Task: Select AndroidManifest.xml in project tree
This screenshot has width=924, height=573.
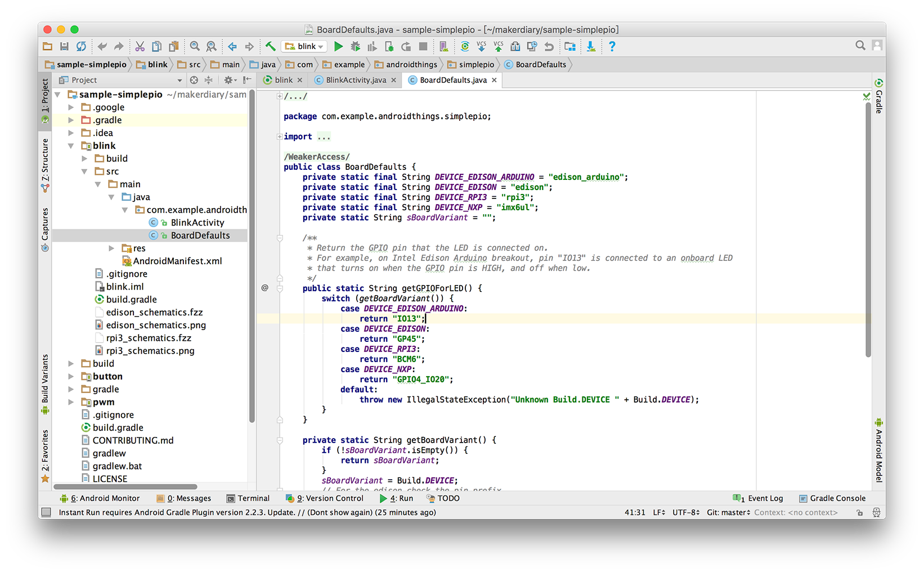Action: tap(172, 261)
